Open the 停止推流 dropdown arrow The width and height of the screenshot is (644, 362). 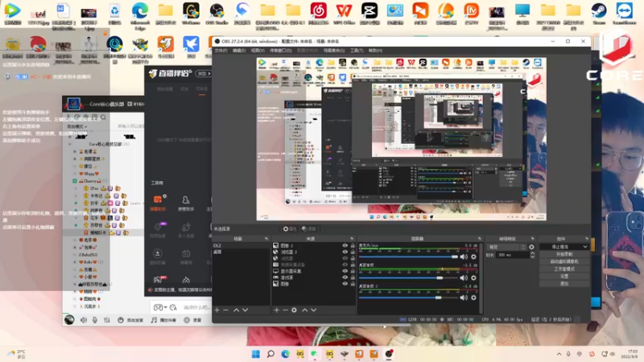point(585,247)
